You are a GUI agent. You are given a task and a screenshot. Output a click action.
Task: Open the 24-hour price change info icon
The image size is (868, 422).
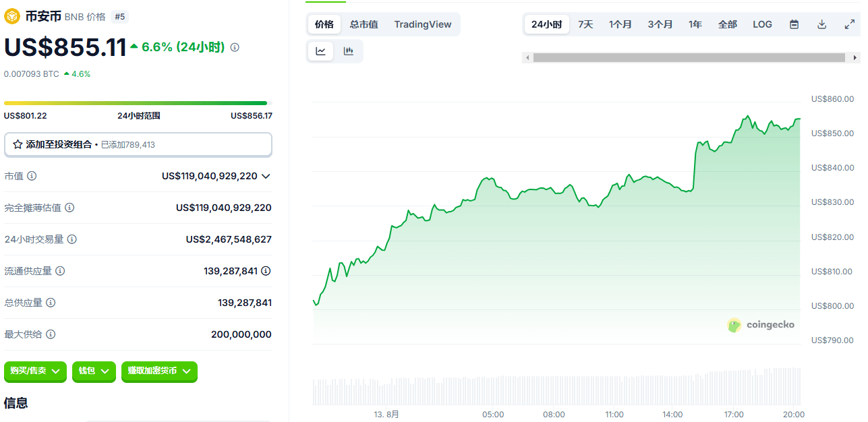[x=235, y=47]
